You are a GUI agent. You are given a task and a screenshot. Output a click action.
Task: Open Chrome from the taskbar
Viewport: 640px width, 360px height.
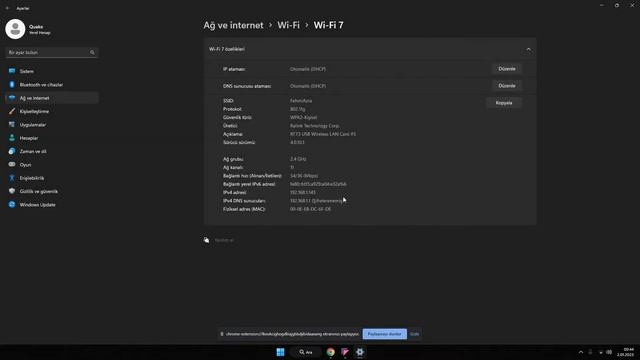pyautogui.click(x=330, y=352)
